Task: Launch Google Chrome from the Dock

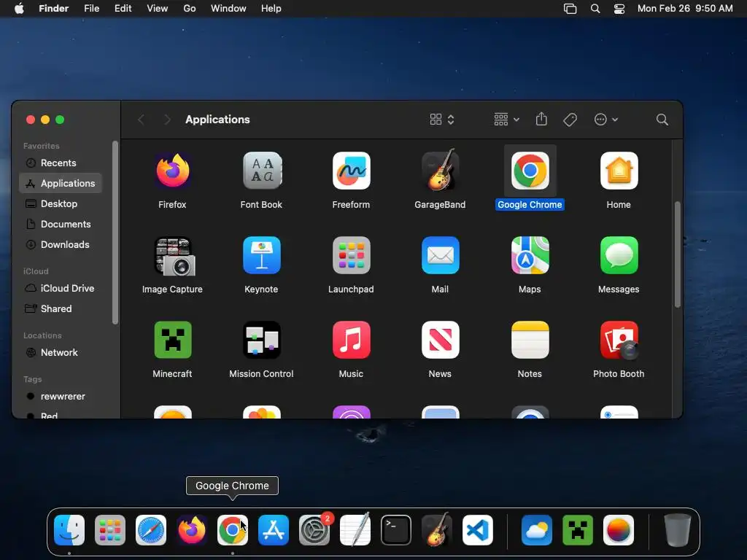Action: click(x=233, y=530)
